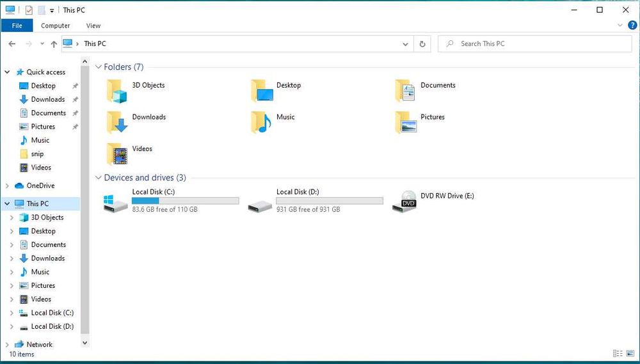Open the Documents folder icon in Folders
This screenshot has height=364, width=640.
tap(405, 91)
